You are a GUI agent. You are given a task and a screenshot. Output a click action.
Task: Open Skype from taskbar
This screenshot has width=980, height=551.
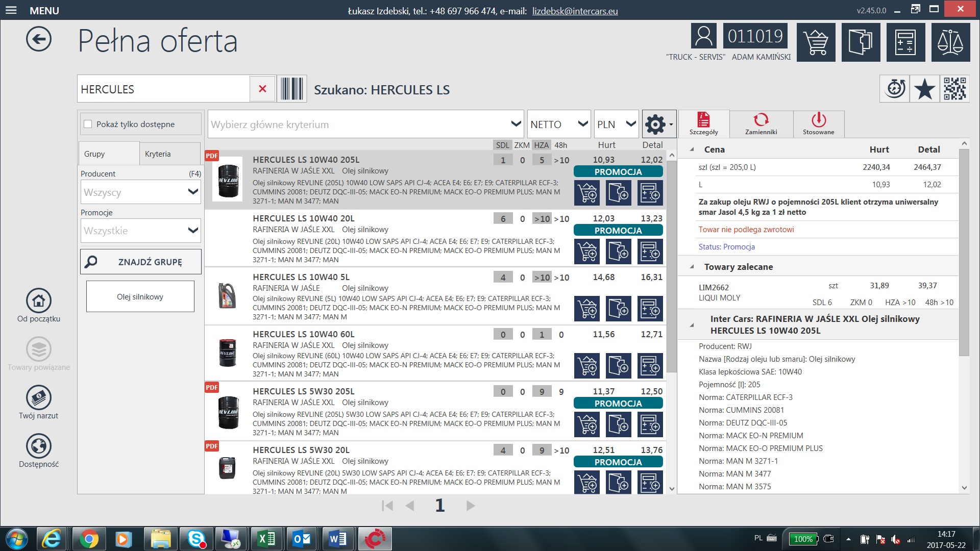click(x=196, y=539)
